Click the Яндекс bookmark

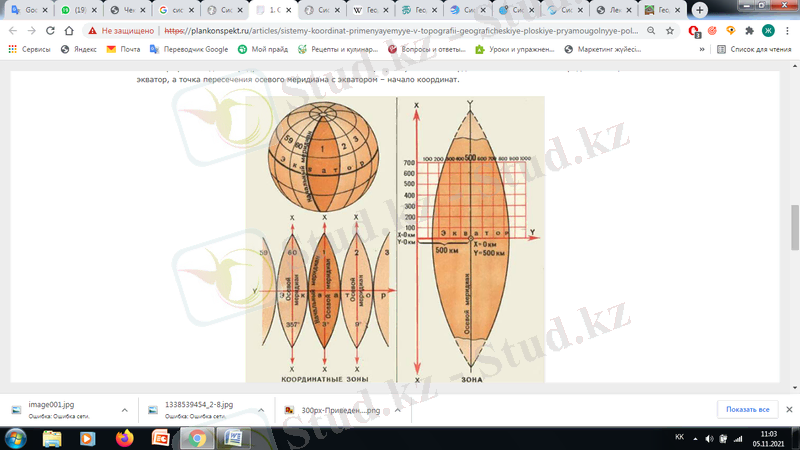[x=79, y=48]
